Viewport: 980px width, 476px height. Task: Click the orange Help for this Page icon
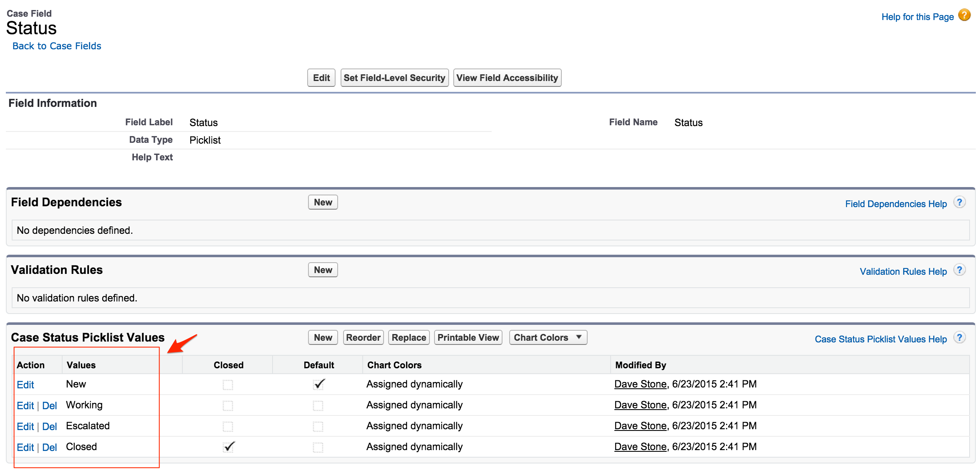[x=964, y=15]
